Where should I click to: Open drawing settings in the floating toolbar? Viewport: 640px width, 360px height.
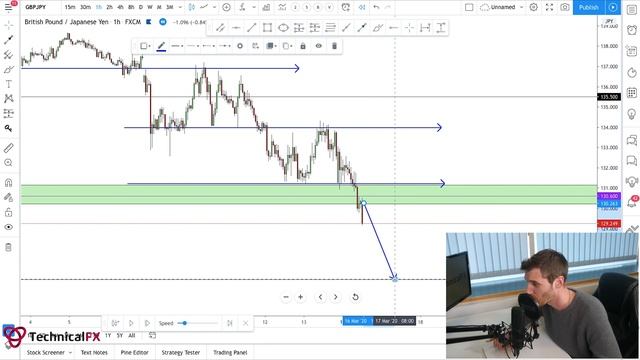[240, 46]
